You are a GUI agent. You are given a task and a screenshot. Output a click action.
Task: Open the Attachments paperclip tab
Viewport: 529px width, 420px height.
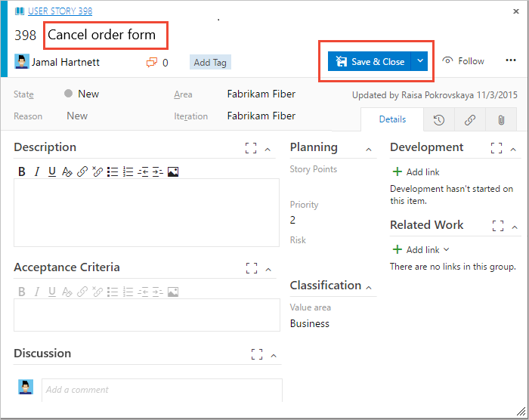tap(500, 119)
